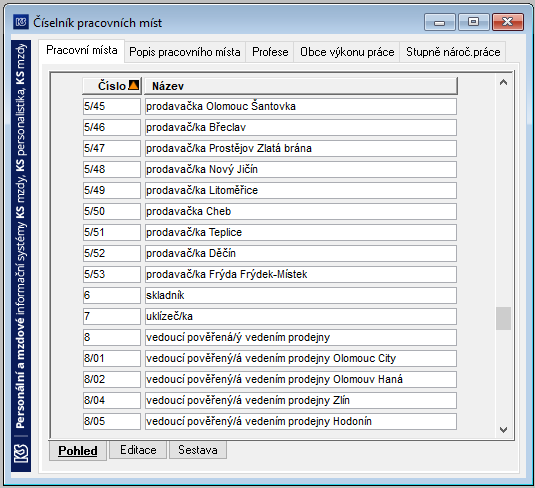The height and width of the screenshot is (488, 535).
Task: Switch to Obce výkonu práce tab
Action: 347,52
